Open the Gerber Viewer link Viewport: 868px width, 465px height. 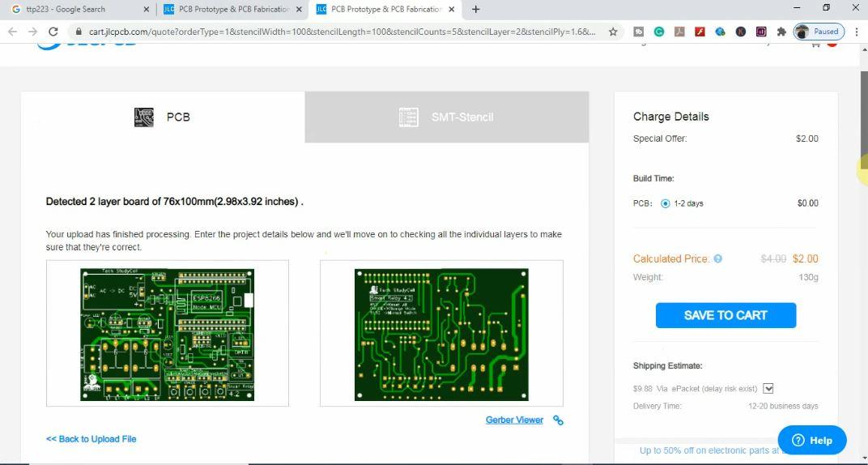pyautogui.click(x=514, y=420)
